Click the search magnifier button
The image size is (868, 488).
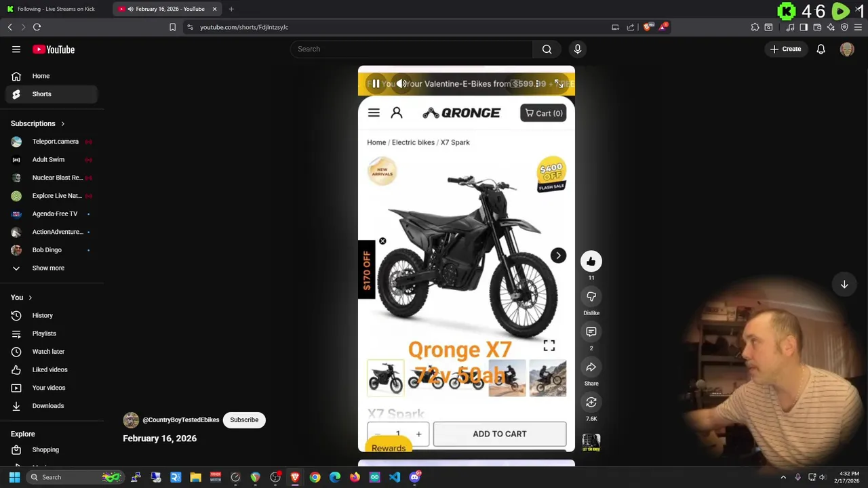(547, 49)
